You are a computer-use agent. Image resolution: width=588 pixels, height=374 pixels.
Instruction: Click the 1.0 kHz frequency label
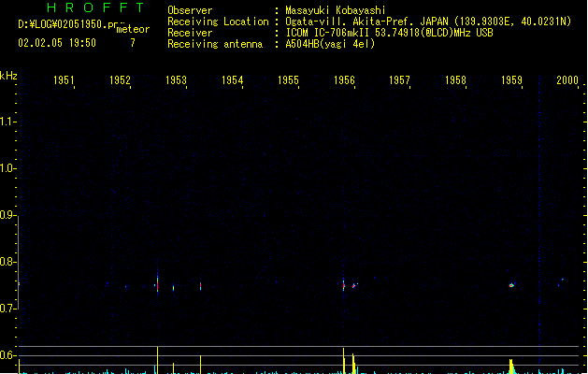7,167
